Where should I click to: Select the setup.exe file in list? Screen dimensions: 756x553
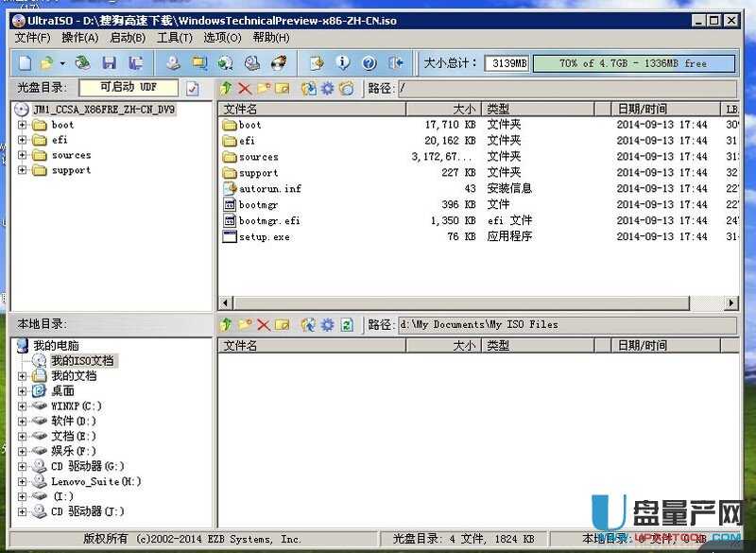tap(264, 236)
